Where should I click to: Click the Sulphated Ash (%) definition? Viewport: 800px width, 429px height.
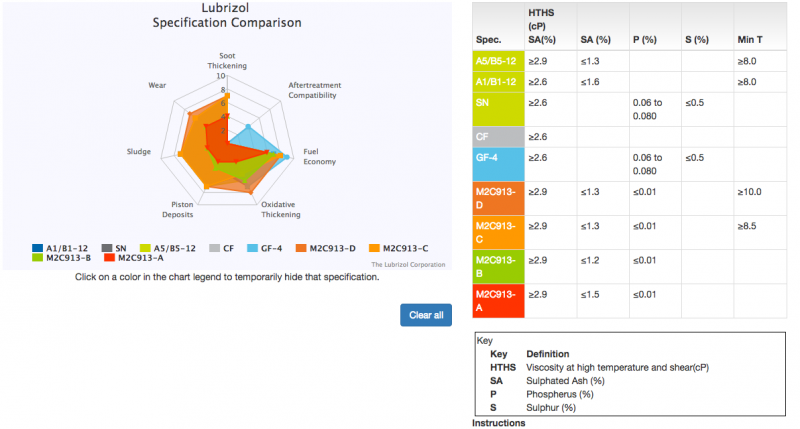(x=565, y=381)
